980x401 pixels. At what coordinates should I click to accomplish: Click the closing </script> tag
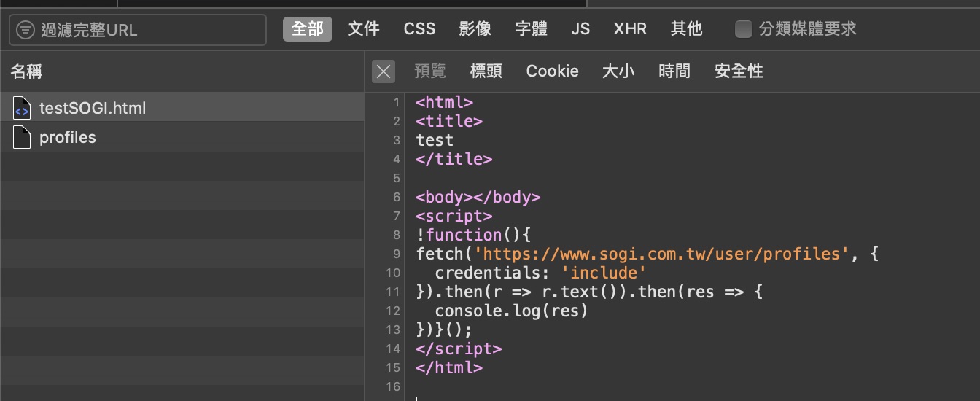coord(459,349)
